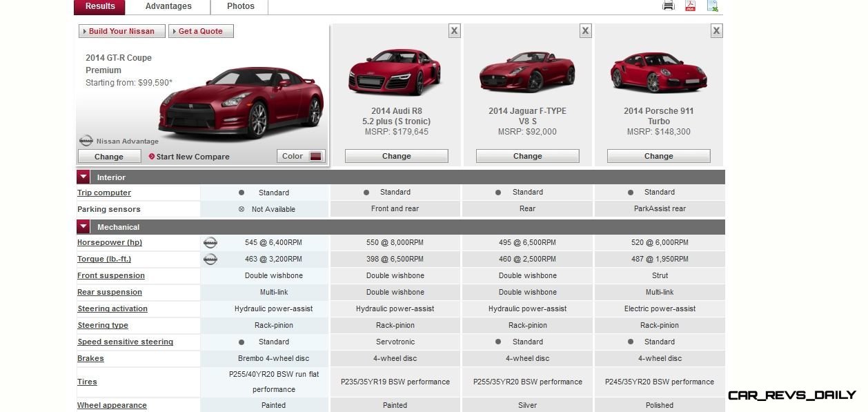Change the Nissan GT-R vehicle
The width and height of the screenshot is (868, 412).
(x=109, y=157)
